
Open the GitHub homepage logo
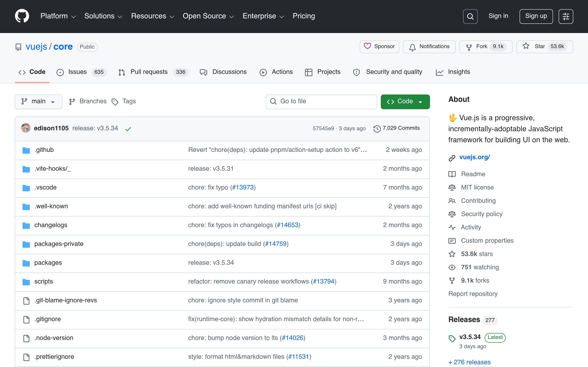tap(22, 16)
